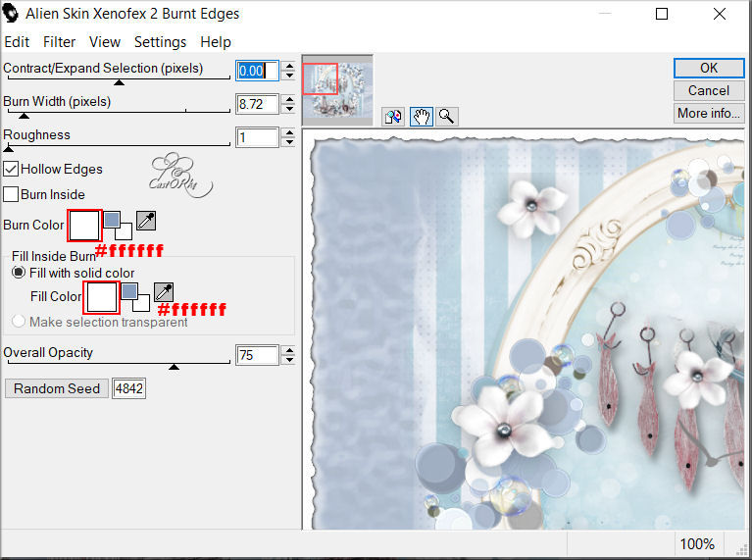Decrease Contract/Expand Selection value
The image size is (752, 560).
[x=288, y=76]
